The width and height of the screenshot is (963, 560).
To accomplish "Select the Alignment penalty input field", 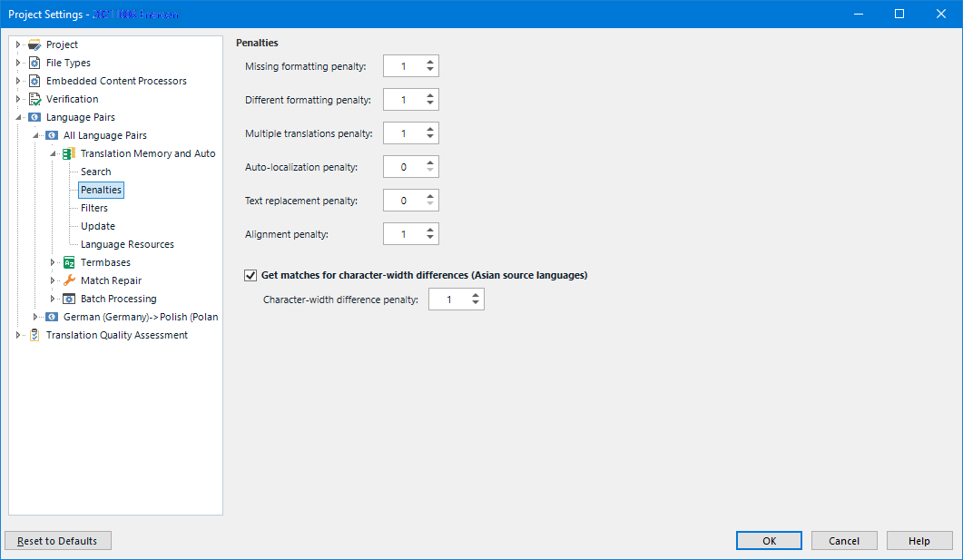I will click(x=405, y=233).
